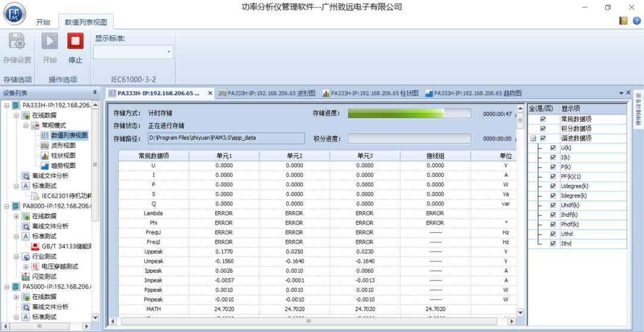Screen dimensions: 644x332
Task: Expand the 电压穿越测试 tree node
Action: click(x=26, y=266)
